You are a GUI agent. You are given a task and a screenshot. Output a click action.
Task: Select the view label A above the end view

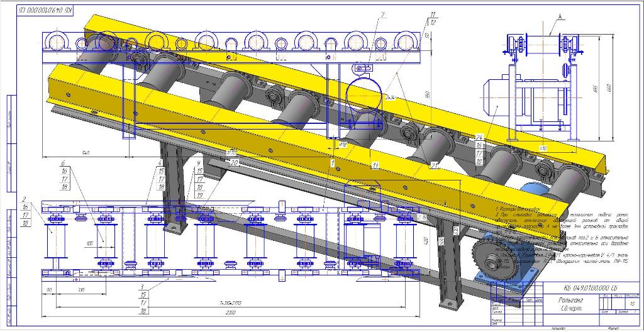[559, 17]
